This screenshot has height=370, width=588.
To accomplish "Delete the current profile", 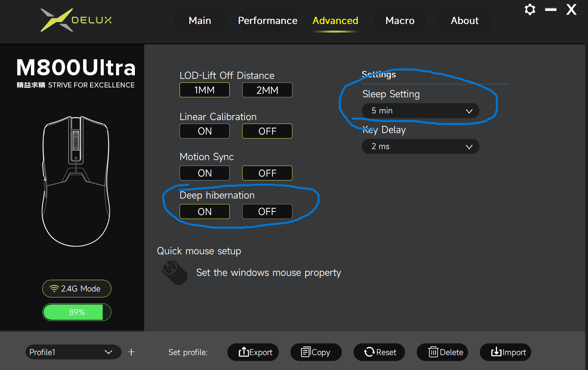I will click(442, 352).
